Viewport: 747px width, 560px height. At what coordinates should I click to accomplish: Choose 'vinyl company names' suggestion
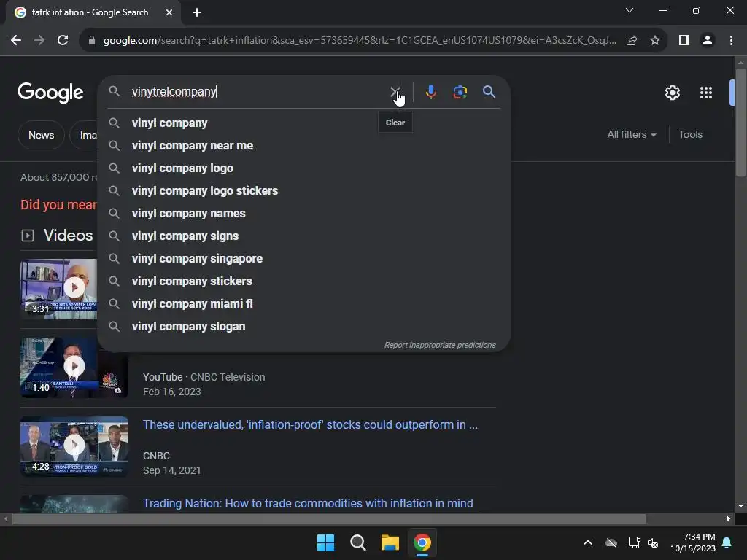pyautogui.click(x=303, y=214)
